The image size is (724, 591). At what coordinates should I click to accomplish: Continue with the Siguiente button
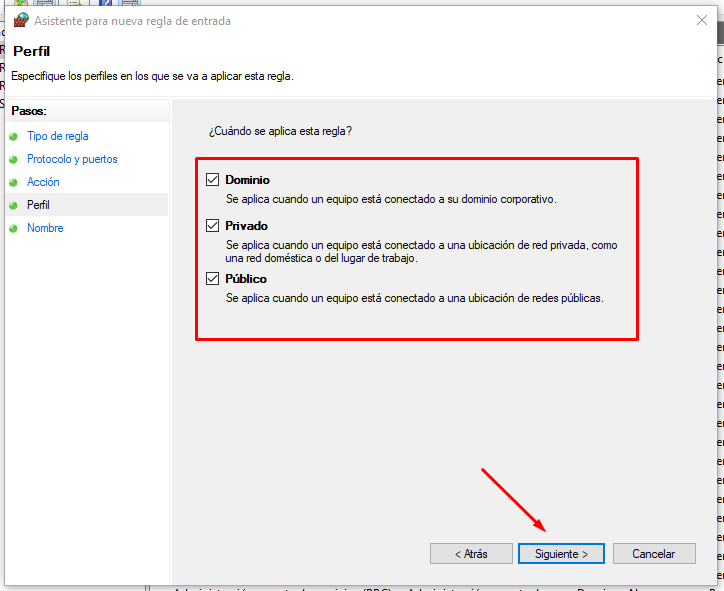point(560,553)
